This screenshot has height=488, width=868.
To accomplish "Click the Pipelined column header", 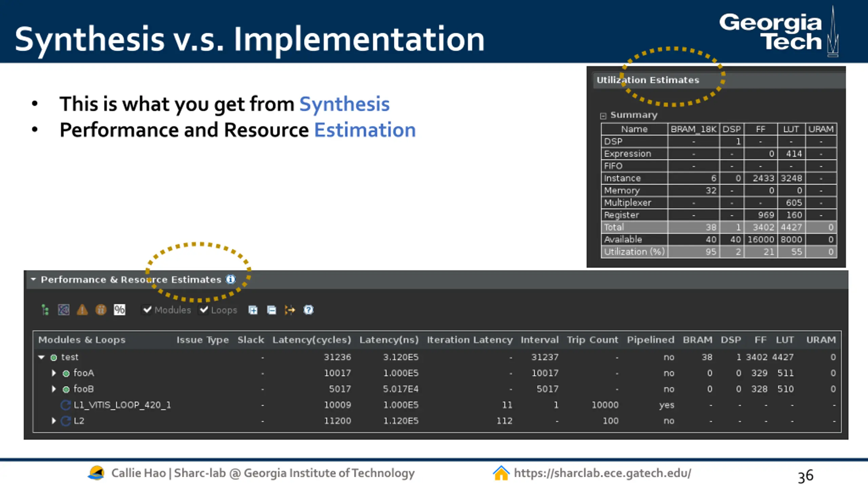I will click(650, 340).
